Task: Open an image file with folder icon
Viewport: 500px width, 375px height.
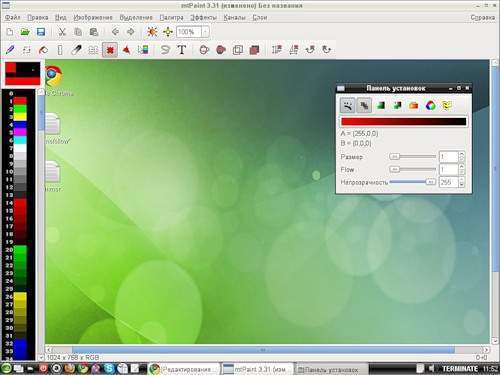Action: 25,32
